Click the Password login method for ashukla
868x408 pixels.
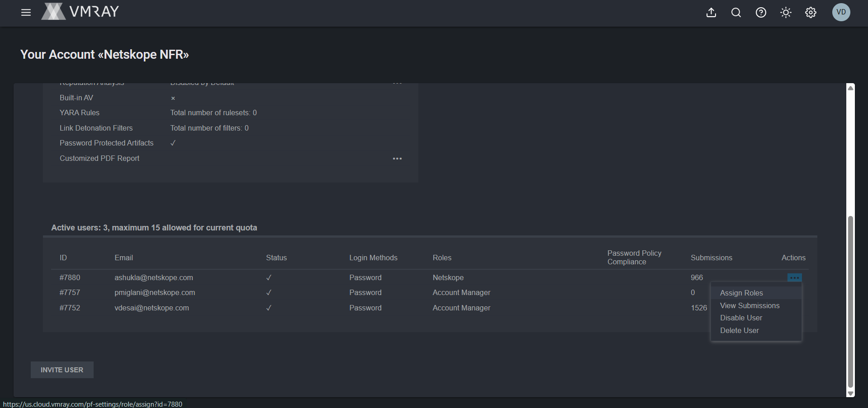pos(365,277)
